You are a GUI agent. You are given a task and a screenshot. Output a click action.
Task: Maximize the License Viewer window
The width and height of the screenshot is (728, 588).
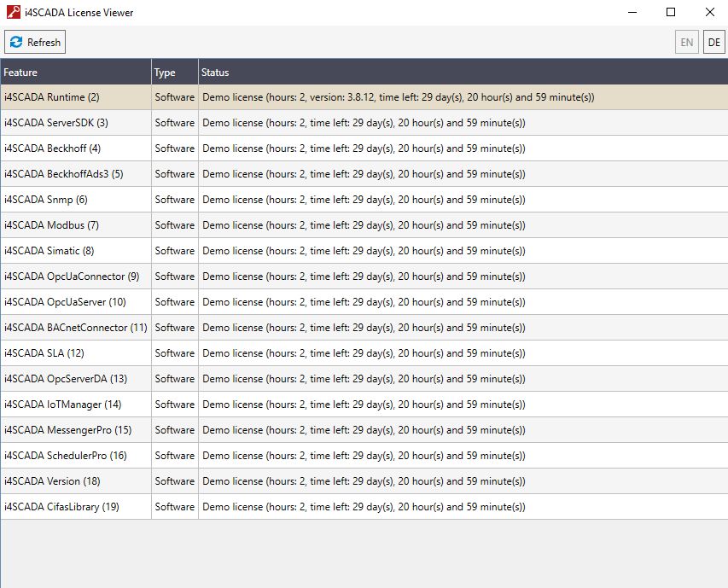[671, 12]
